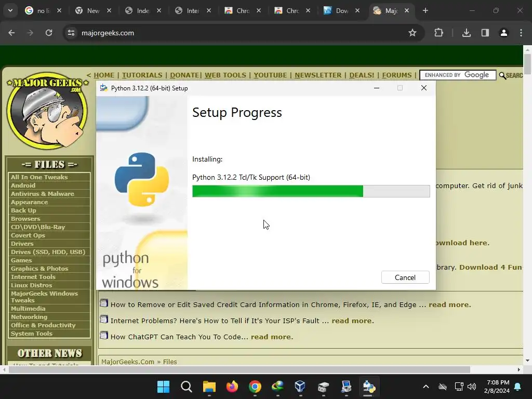Open volume control speaker icon
This screenshot has width=532, height=399.
[x=472, y=387]
